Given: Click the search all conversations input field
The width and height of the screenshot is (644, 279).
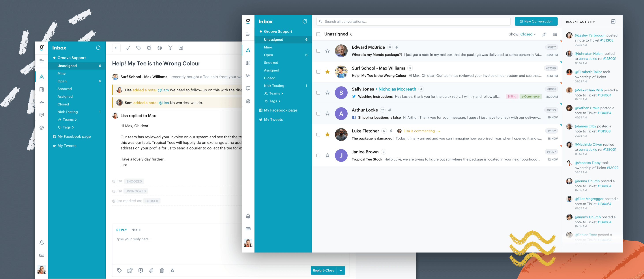Looking at the screenshot, I should (x=415, y=21).
